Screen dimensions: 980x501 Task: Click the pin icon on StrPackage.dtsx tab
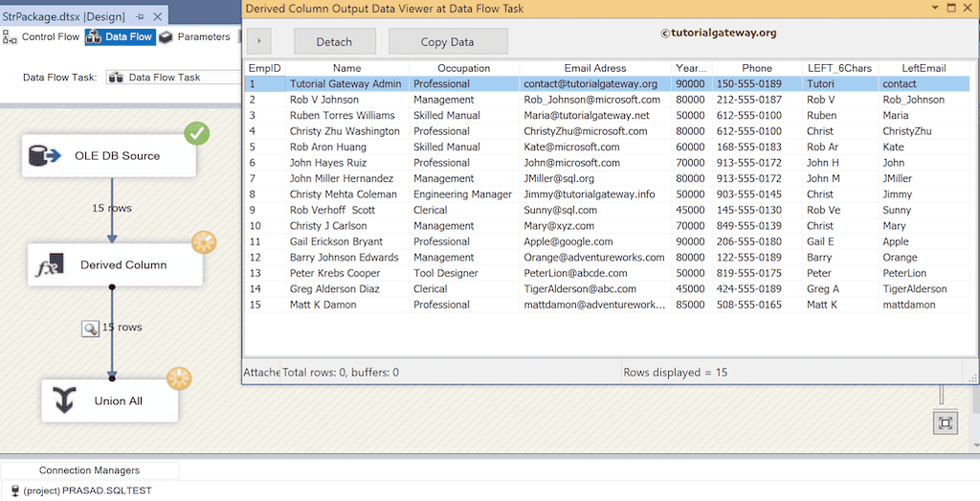click(140, 17)
